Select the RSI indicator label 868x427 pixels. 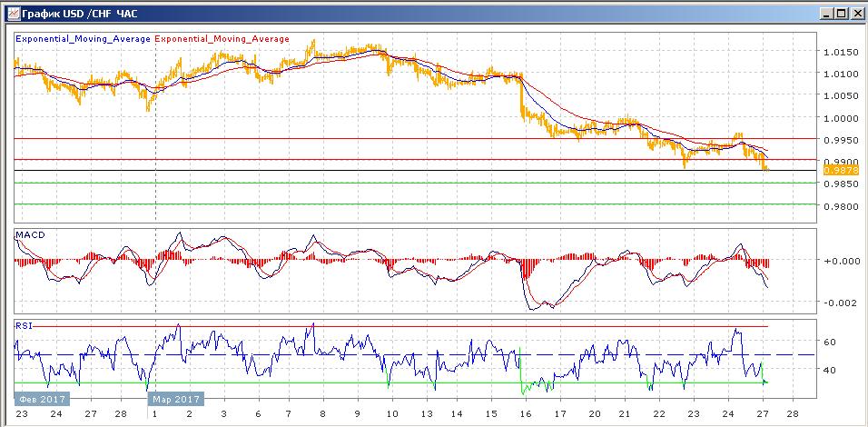coord(24,326)
